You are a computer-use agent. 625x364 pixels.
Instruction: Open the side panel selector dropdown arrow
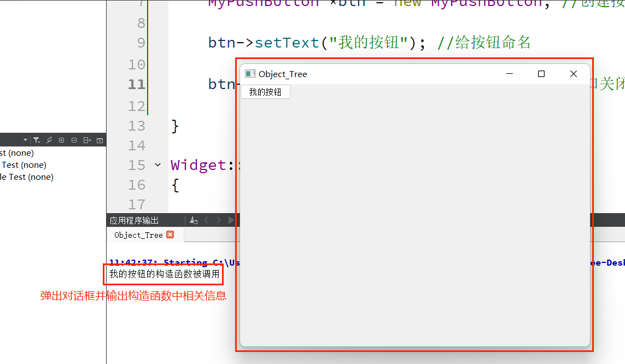(25, 140)
